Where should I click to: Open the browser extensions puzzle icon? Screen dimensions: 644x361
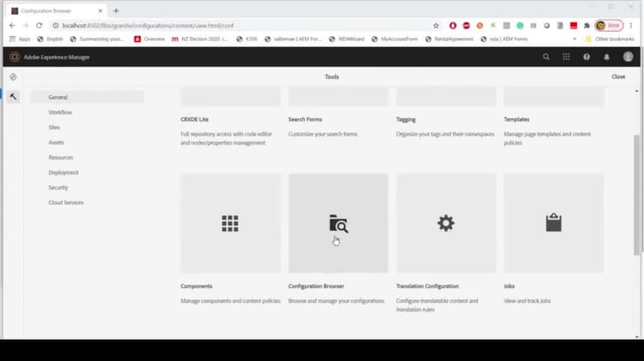[587, 26]
